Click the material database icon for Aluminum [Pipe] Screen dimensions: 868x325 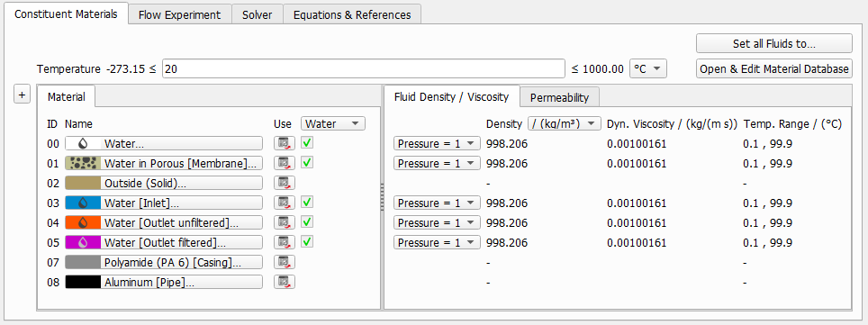coord(285,282)
